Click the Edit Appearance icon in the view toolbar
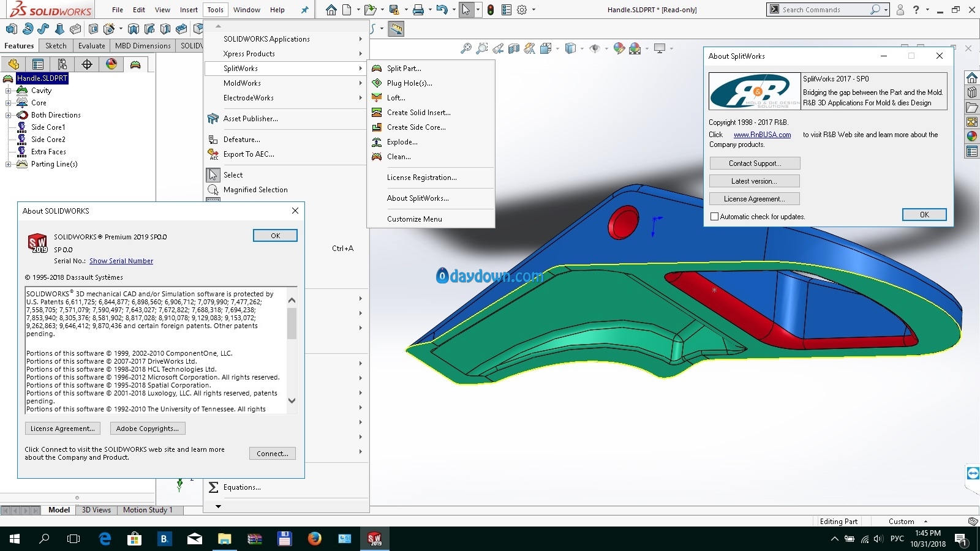This screenshot has height=551, width=980. click(x=619, y=48)
